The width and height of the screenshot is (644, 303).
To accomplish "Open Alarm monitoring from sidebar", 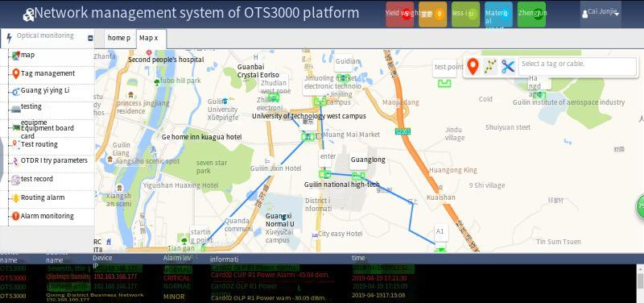I will pos(47,216).
